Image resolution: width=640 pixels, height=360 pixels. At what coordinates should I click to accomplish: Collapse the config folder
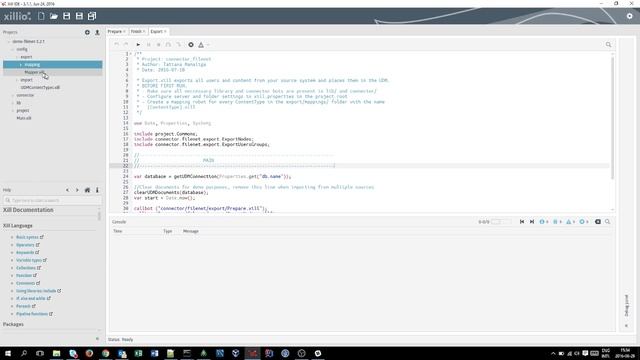pos(13,49)
